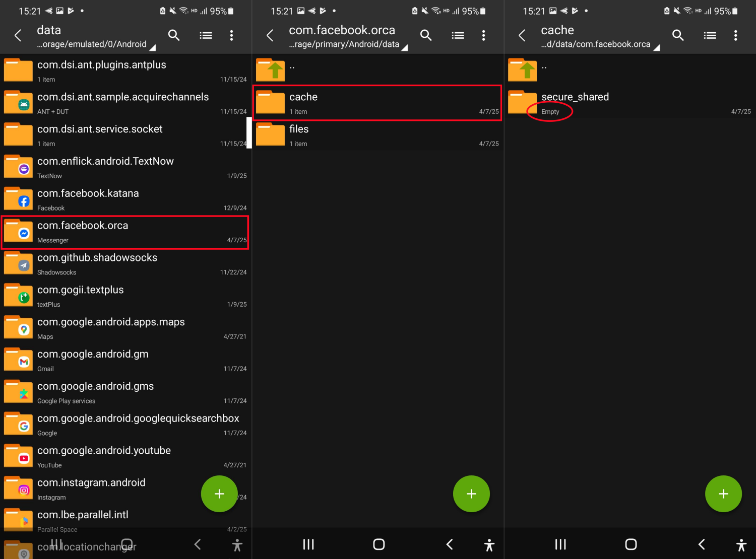Tap home button in middle panel navbar
756x559 pixels.
[x=379, y=544]
